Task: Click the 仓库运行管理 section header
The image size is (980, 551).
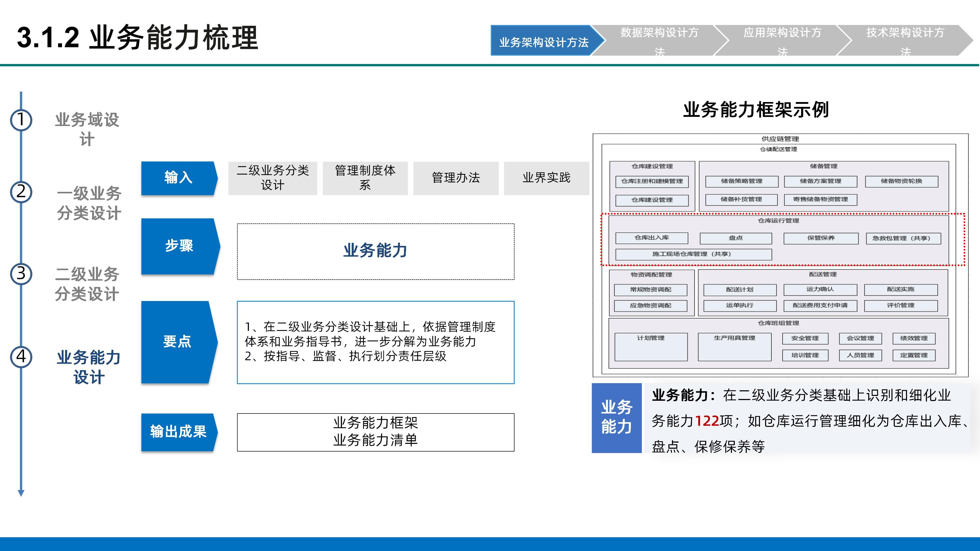Action: (x=778, y=221)
